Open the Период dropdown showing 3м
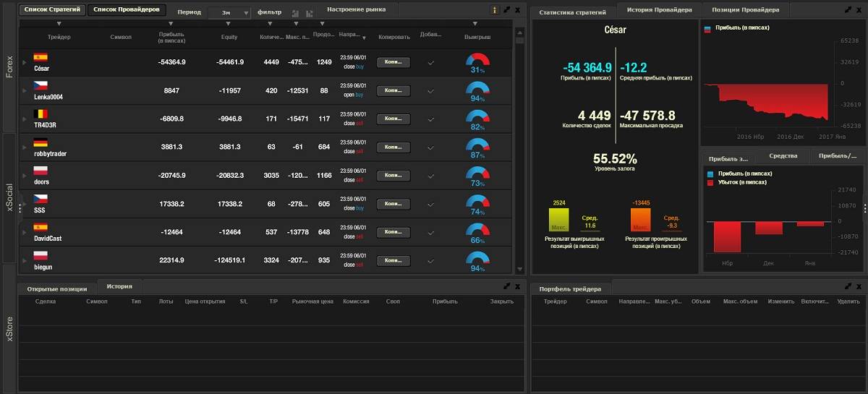 [229, 13]
